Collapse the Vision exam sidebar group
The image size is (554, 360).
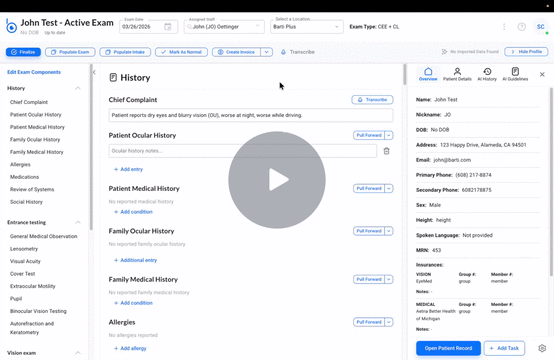(78, 353)
